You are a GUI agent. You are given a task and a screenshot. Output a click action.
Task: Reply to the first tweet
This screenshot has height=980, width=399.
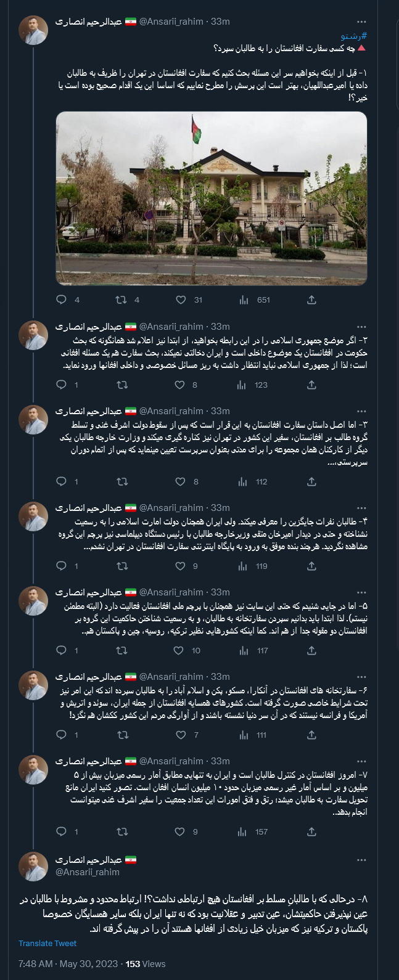60,300
